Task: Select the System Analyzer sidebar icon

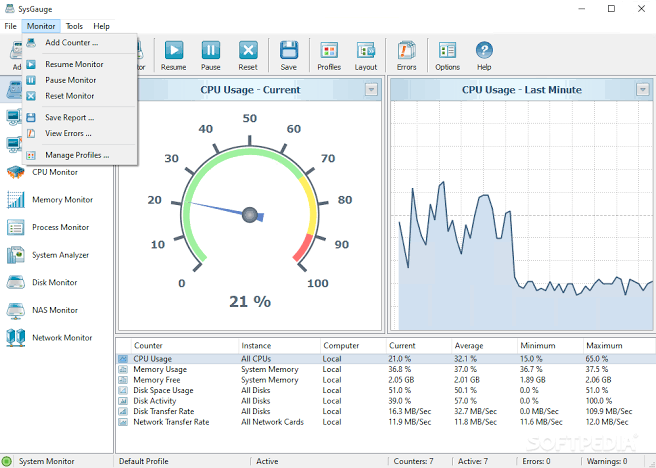Action: [16, 255]
